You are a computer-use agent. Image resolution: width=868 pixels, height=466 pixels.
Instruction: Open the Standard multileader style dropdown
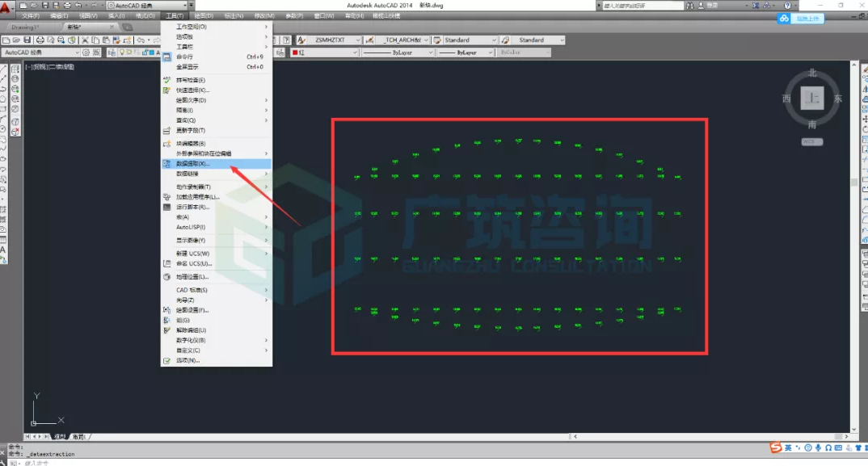click(537, 40)
